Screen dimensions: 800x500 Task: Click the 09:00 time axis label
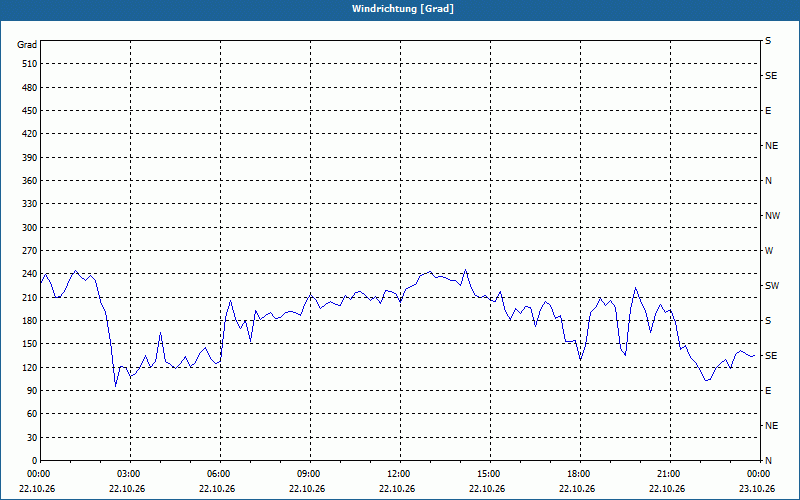click(x=310, y=474)
